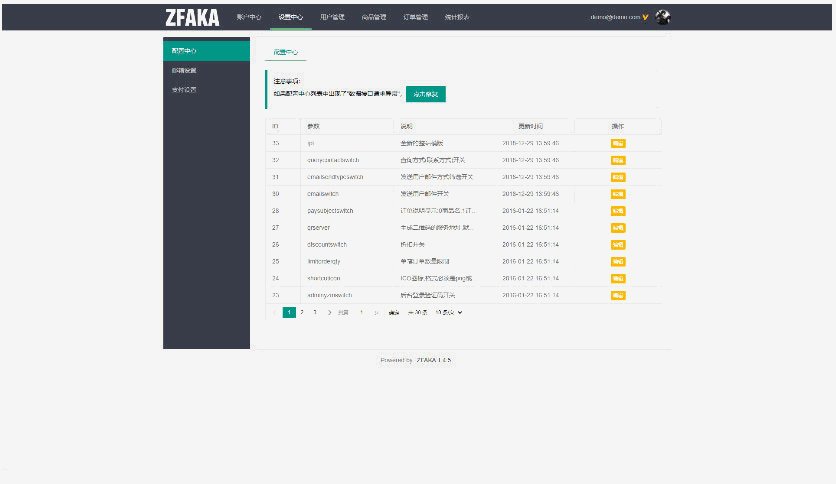Screen dimensions: 836x484
Task: Open the 用户管理 navigation item
Action: [x=332, y=17]
